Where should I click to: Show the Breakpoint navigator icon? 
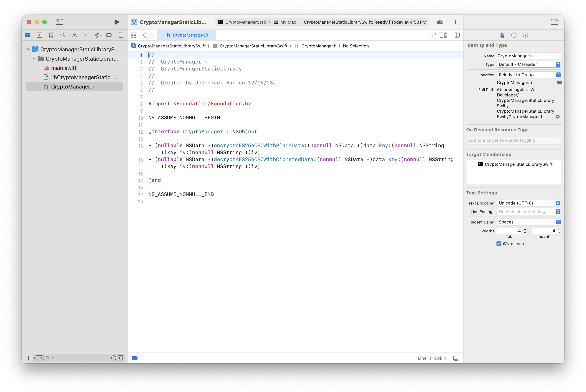(x=109, y=35)
